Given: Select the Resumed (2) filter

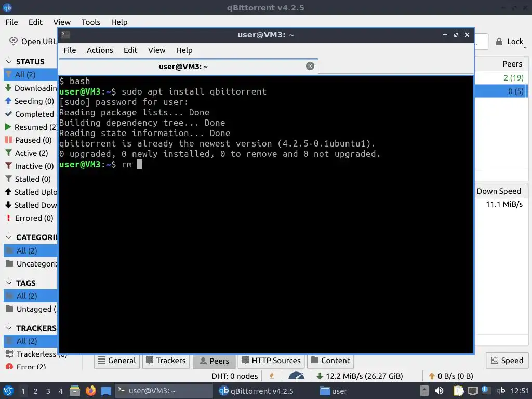Looking at the screenshot, I should point(31,127).
